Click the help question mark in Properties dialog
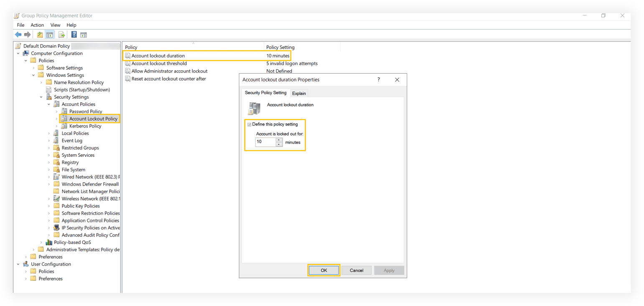 [378, 79]
